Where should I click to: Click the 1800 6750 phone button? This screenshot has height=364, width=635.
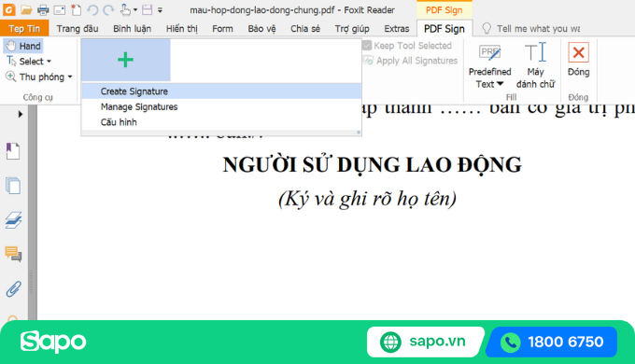pos(553,343)
